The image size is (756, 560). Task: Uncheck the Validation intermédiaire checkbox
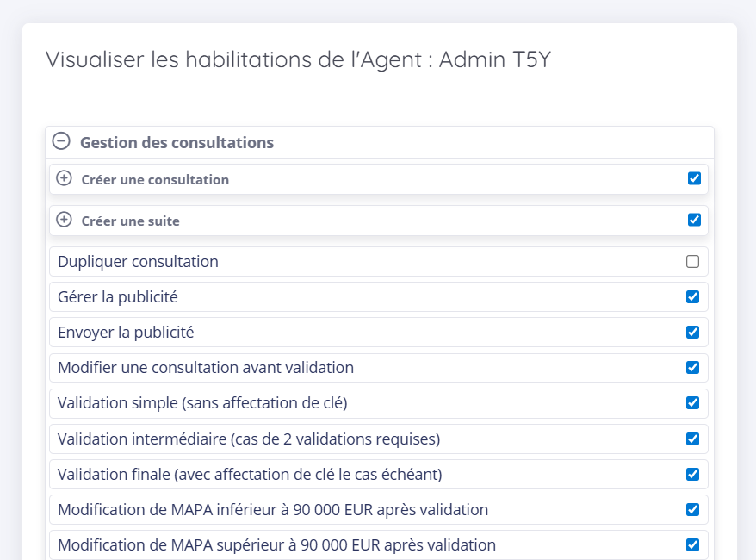click(692, 439)
